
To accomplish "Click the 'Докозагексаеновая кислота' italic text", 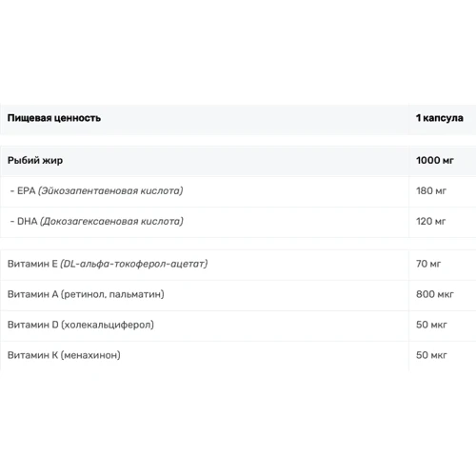I will pos(112,221).
